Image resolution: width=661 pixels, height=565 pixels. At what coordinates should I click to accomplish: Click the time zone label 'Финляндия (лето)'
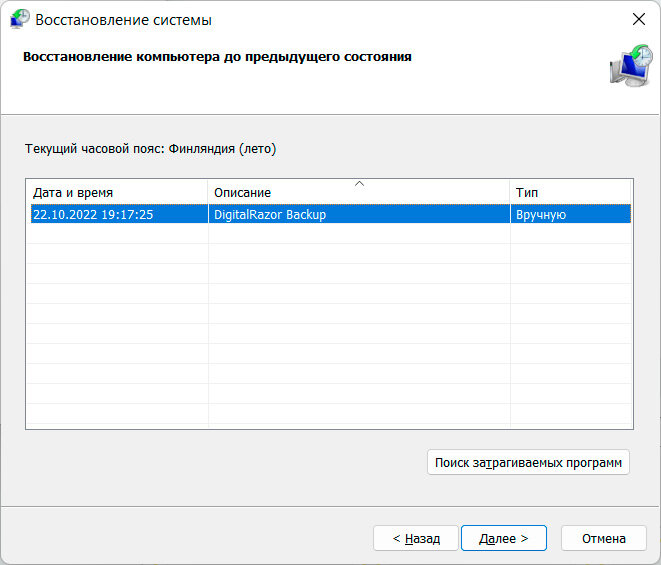(222, 149)
